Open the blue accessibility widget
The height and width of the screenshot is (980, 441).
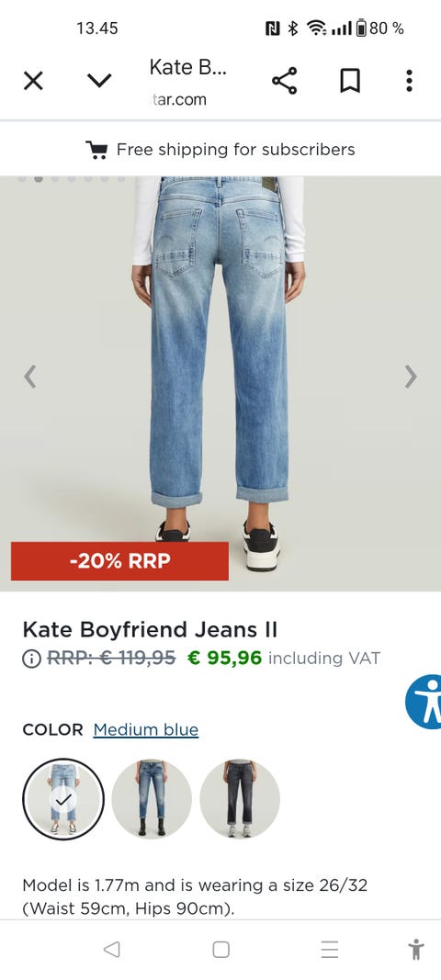click(x=424, y=702)
